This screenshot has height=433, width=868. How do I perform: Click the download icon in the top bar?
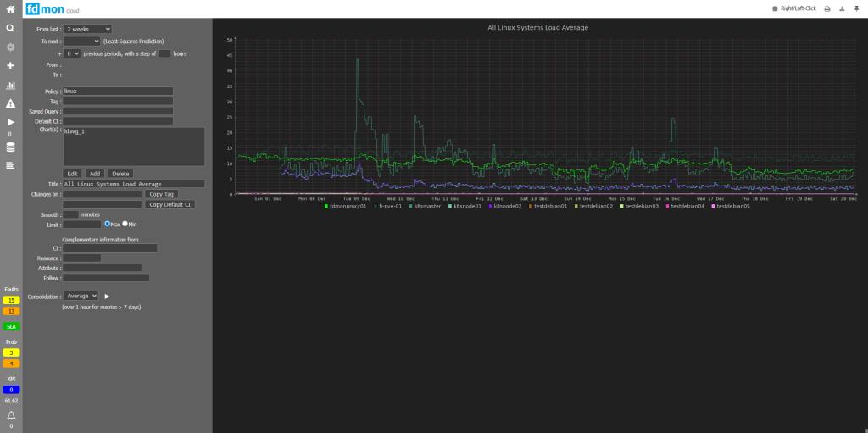click(x=842, y=8)
